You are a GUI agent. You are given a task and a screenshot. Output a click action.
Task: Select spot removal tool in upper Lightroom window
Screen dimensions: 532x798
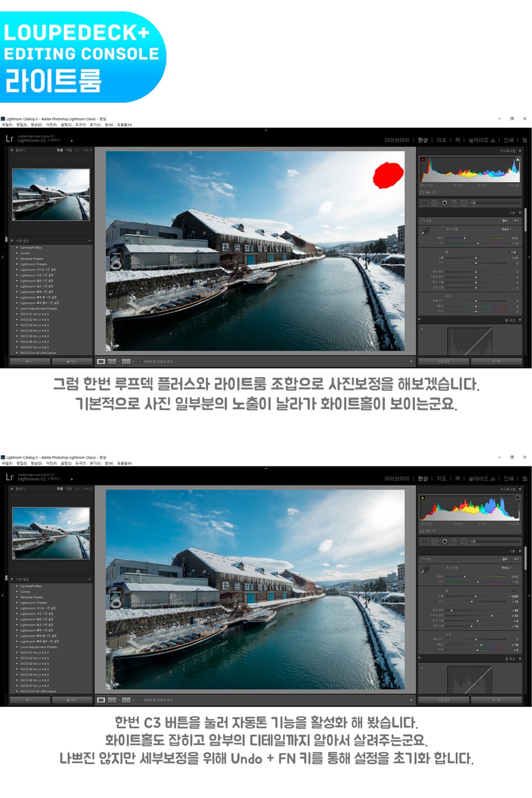click(x=434, y=203)
